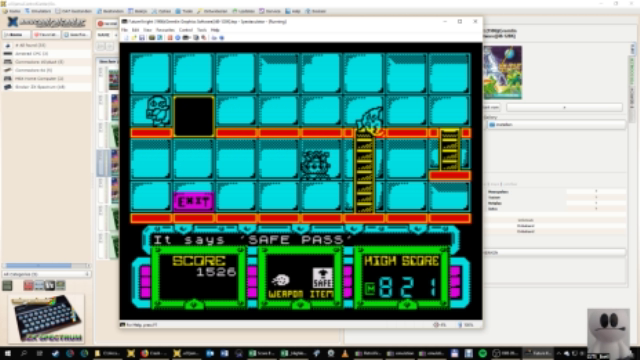Click the Favorites button in left panel
Screen dimensions: 640x360
tap(46, 35)
